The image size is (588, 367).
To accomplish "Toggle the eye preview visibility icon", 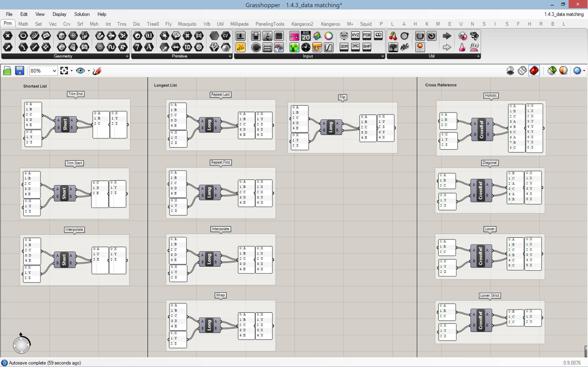I will click(80, 71).
